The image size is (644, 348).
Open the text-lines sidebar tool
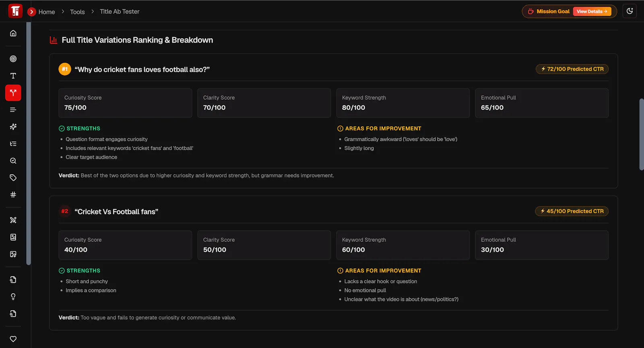coord(13,110)
